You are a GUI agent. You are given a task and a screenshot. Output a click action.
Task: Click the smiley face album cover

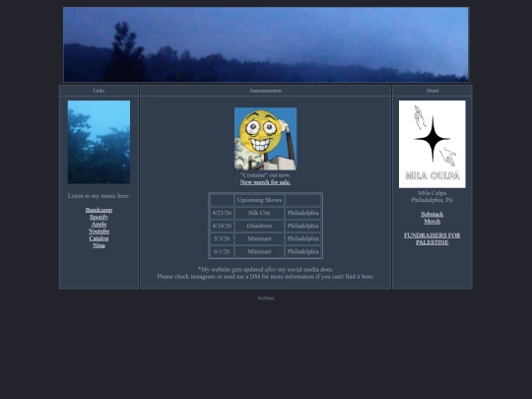[x=265, y=139]
